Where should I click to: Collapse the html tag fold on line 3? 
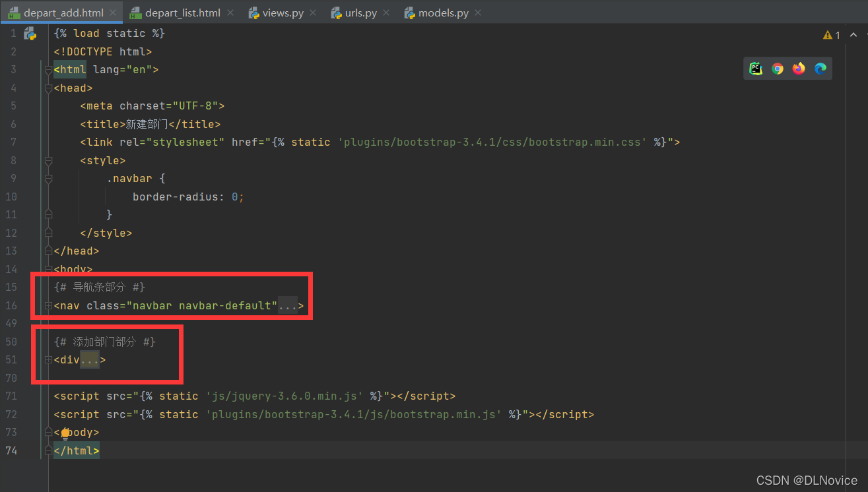tap(48, 70)
